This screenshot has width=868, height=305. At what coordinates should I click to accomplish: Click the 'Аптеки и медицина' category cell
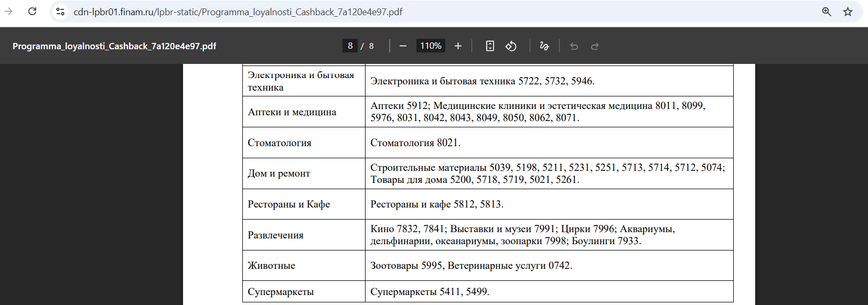coord(304,112)
